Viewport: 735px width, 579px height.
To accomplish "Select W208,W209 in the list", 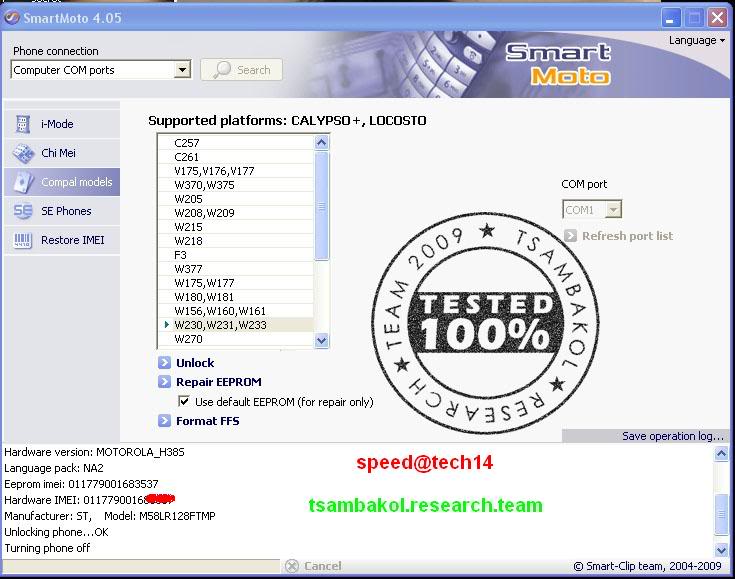I will click(236, 213).
